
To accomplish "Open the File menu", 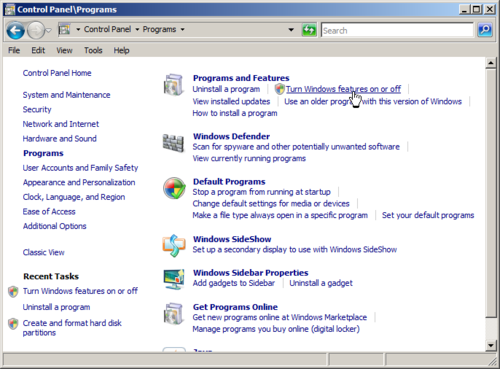I will [x=14, y=50].
